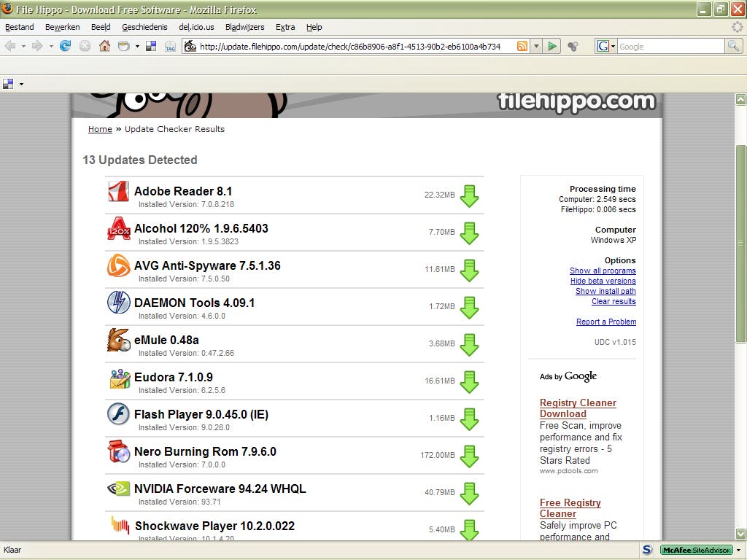Click the NVIDIA Forceware logo icon
Screen dimensions: 747x560
118,489
